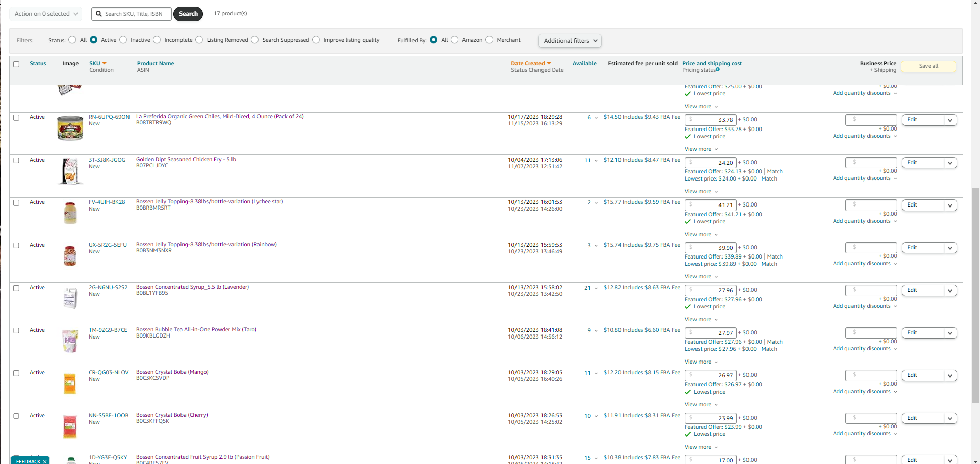The height and width of the screenshot is (464, 980).
Task: Expand Add quantity discounts for Taro row
Action: click(865, 349)
